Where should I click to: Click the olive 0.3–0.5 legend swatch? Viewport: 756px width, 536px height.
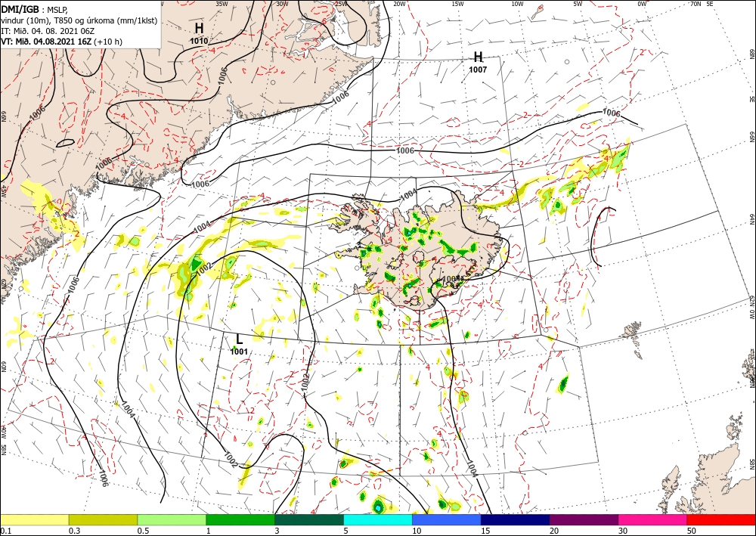(x=103, y=519)
